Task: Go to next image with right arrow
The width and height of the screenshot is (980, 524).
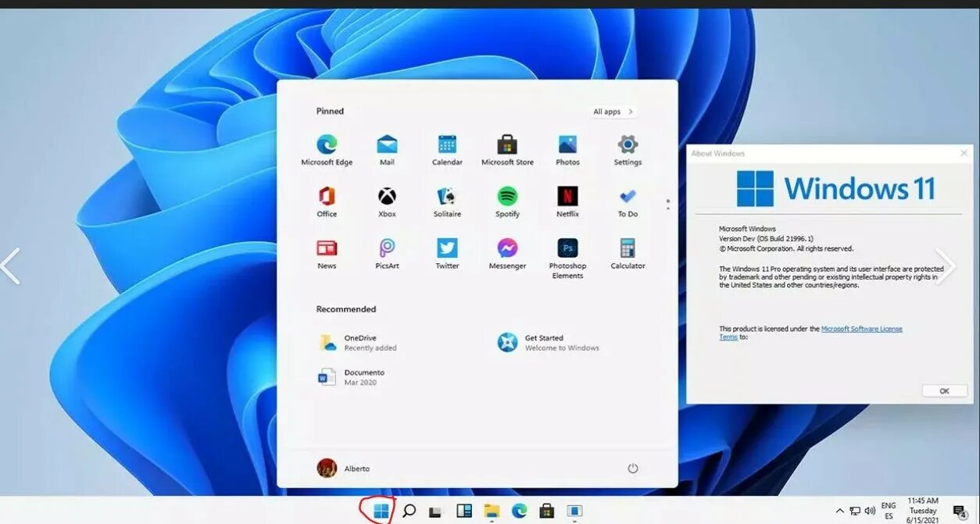Action: point(946,266)
